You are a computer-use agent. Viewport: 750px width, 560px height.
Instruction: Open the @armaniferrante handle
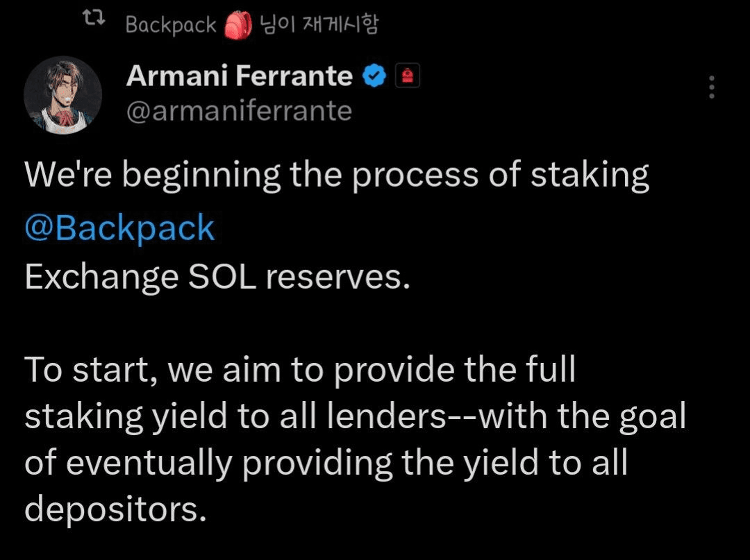tap(239, 111)
